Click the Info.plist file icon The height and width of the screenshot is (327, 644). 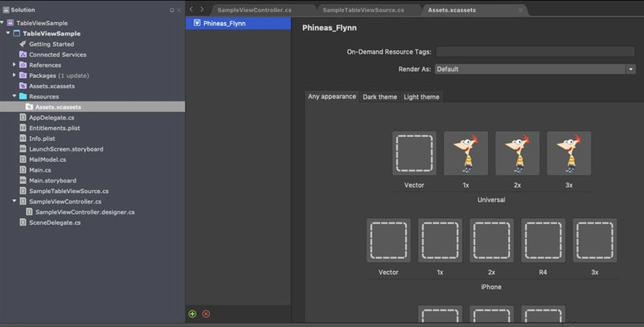(x=23, y=139)
